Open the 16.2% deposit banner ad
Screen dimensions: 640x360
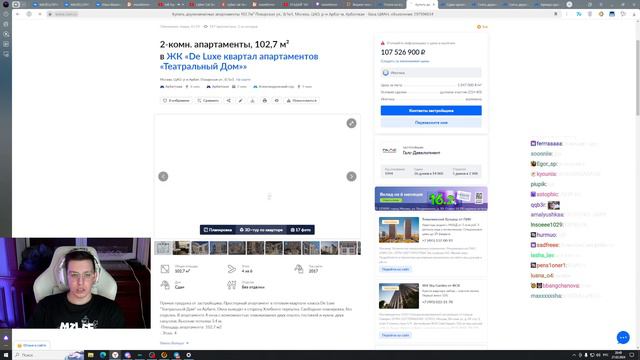[x=431, y=199]
